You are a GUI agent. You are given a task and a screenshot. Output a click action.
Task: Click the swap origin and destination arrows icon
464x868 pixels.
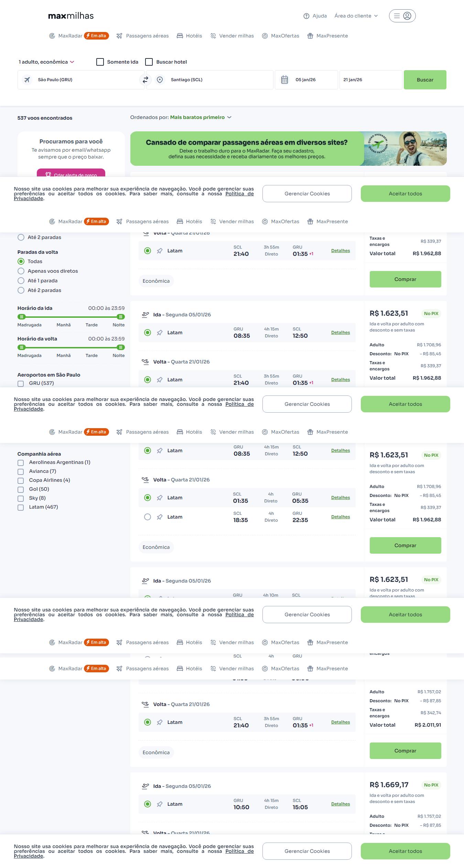[x=145, y=80]
